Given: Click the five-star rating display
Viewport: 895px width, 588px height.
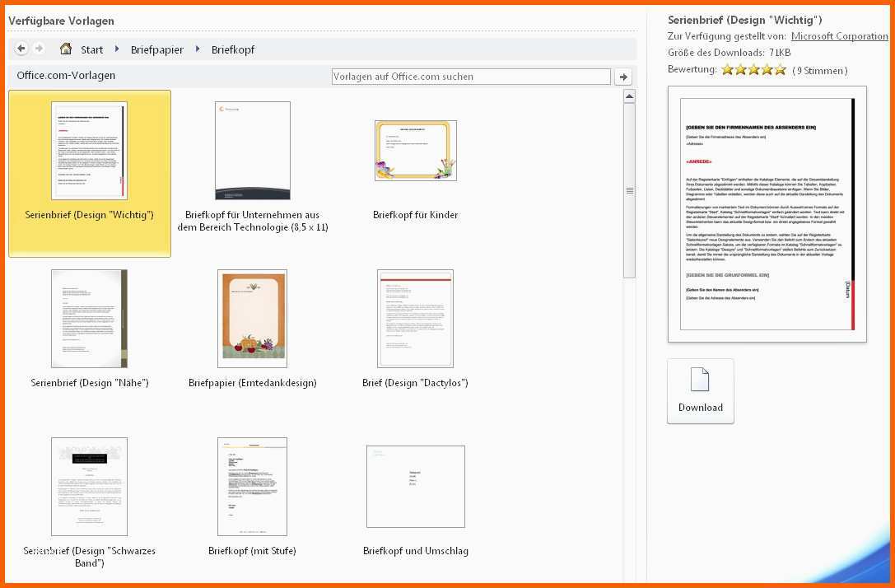Looking at the screenshot, I should click(753, 70).
